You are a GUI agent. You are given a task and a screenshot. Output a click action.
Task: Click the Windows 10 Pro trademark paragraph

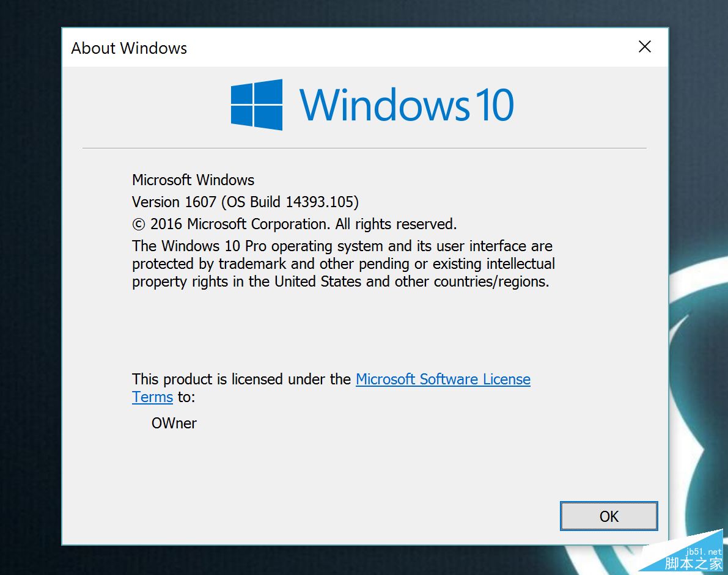pos(344,263)
